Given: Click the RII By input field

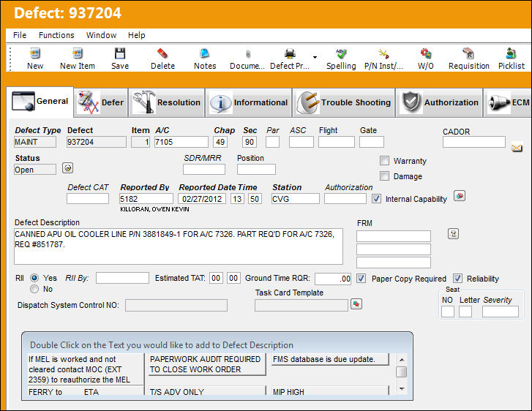Looking at the screenshot, I should [122, 278].
